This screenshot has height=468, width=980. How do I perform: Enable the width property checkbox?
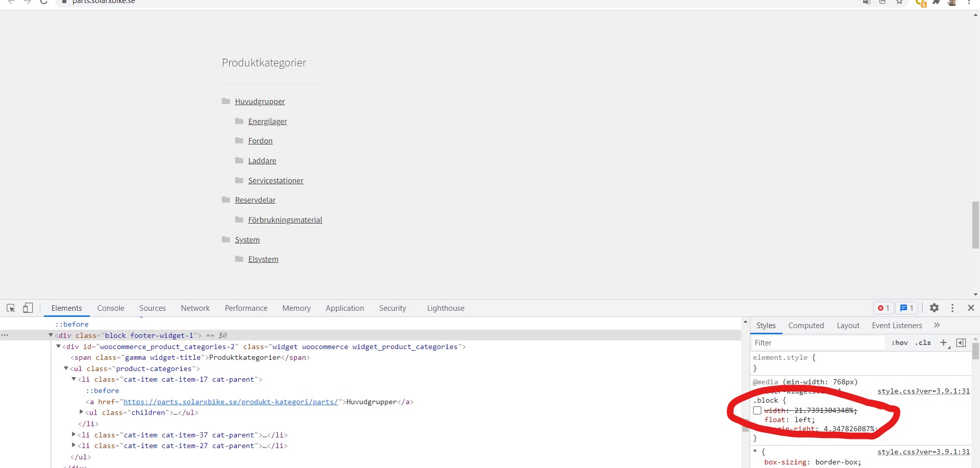point(757,410)
